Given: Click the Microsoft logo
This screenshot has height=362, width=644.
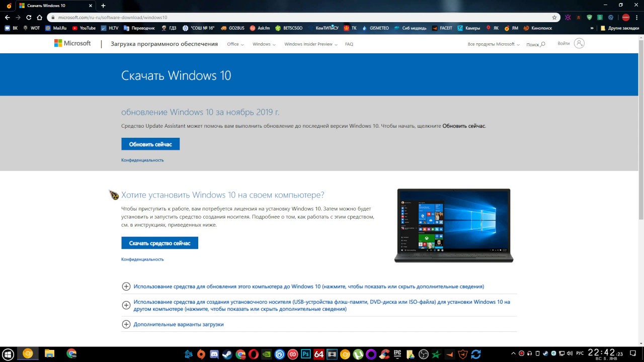Looking at the screenshot, I should coord(72,44).
